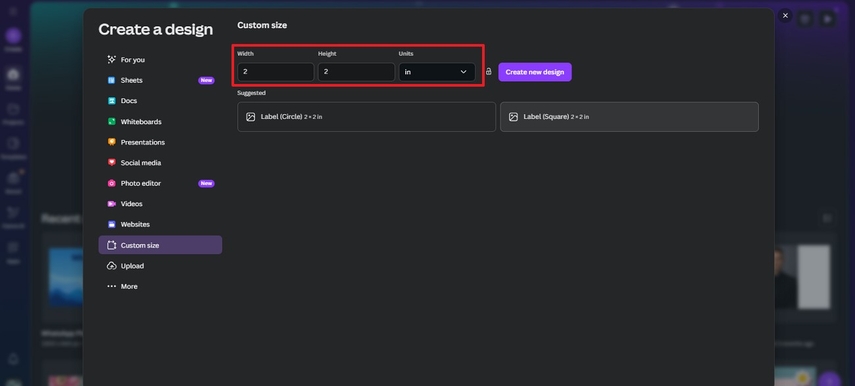Screen dimensions: 855x386
Task: Click the Websites icon
Action: 111,225
